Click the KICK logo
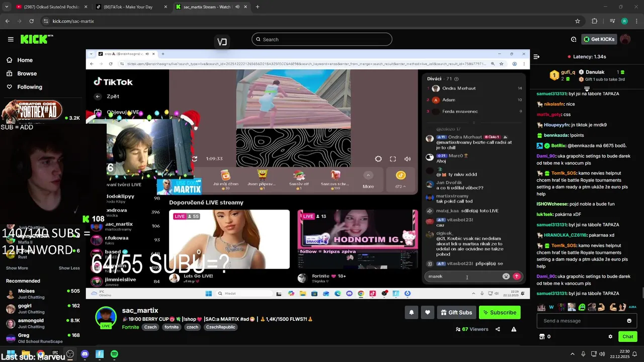Screen dimensions: 644x362 37,39
